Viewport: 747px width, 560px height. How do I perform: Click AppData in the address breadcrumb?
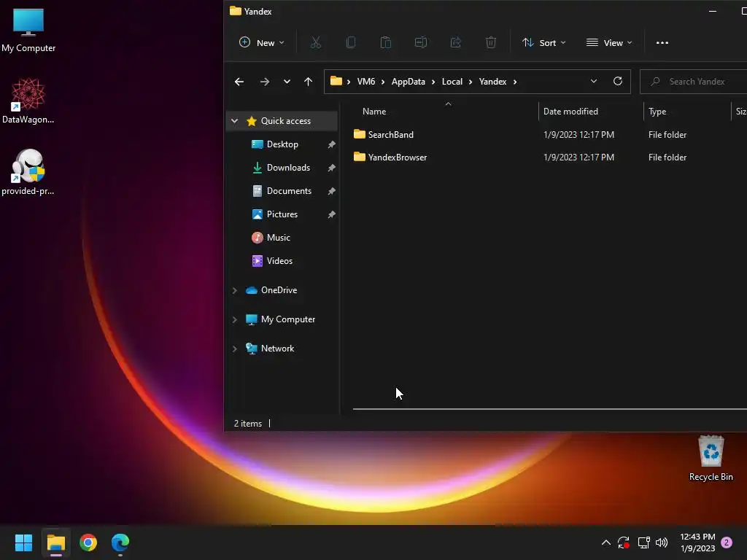(x=409, y=82)
